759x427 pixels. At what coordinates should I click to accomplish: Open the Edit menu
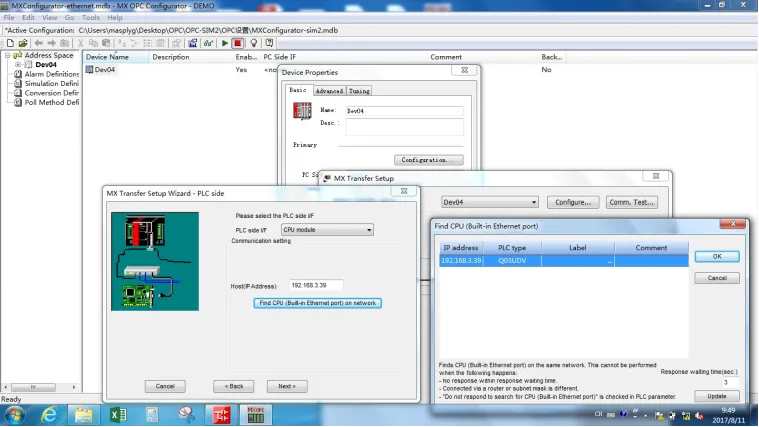(28, 17)
